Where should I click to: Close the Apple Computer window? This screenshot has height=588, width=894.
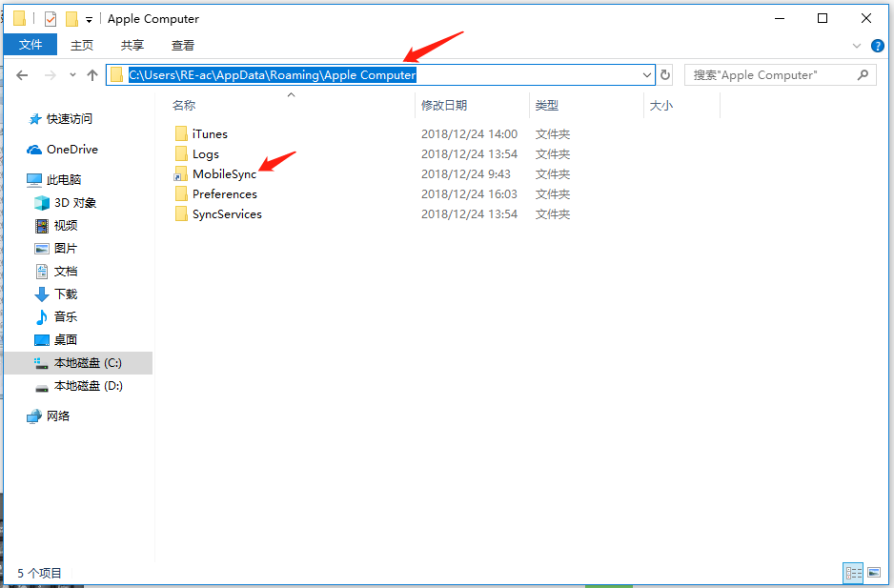click(x=866, y=19)
